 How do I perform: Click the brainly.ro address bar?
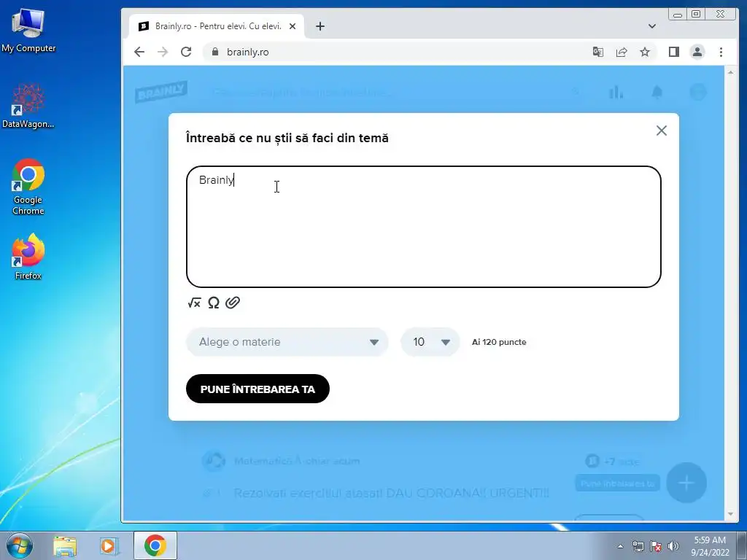point(395,52)
